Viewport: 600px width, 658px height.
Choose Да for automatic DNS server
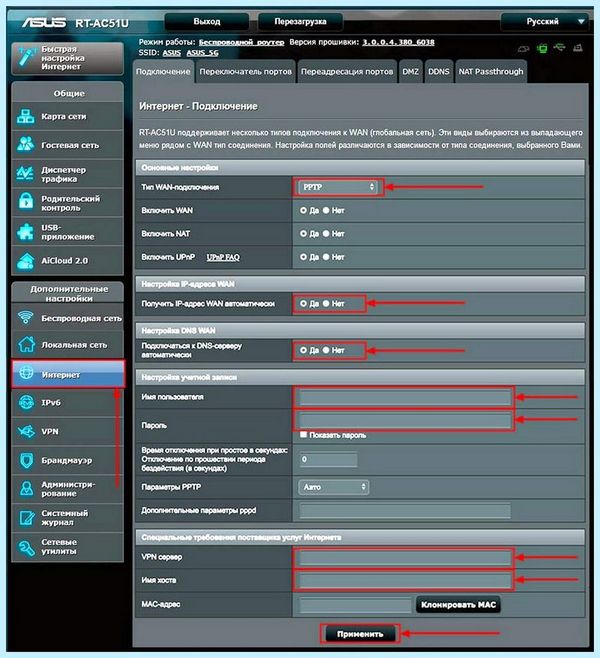pyautogui.click(x=303, y=350)
